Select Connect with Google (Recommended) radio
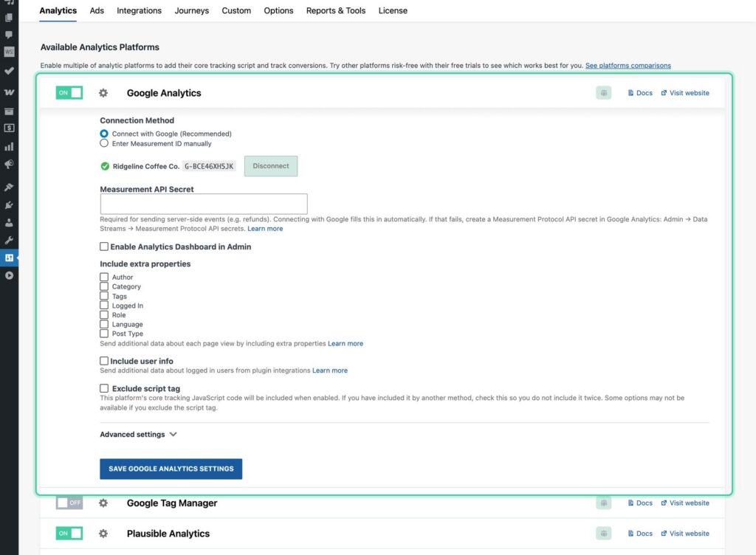The width and height of the screenshot is (756, 555). coord(104,134)
